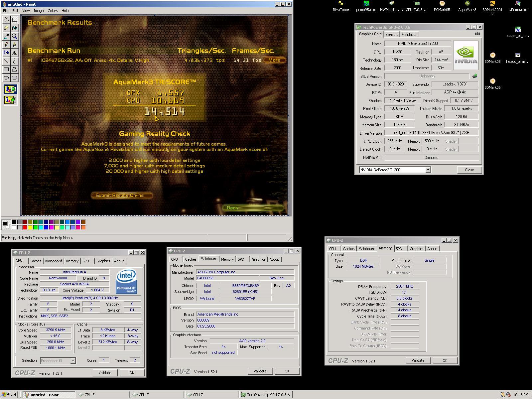Image resolution: width=532 pixels, height=399 pixels.
Task: Click the untitled - Paint taskbar button
Action: point(49,395)
